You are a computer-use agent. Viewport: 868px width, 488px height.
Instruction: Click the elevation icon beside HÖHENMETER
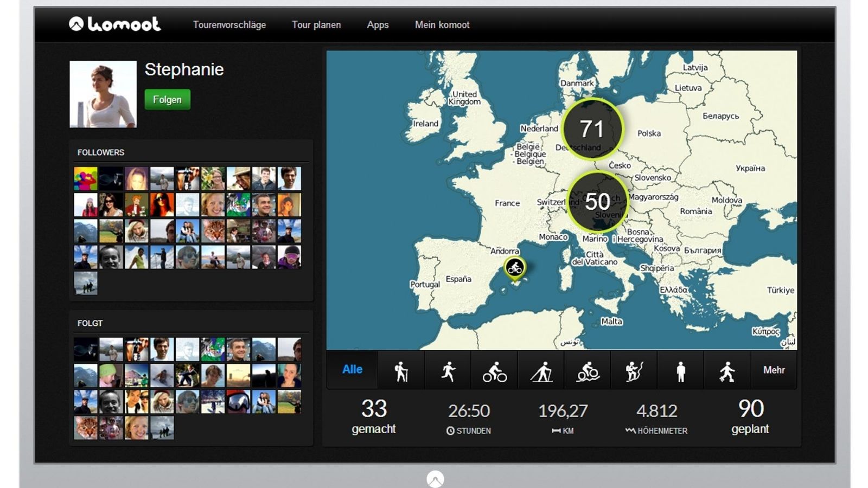[630, 431]
